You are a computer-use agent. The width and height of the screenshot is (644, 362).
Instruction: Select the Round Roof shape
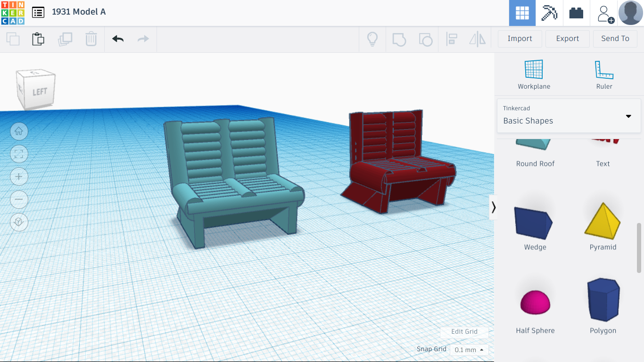pyautogui.click(x=535, y=152)
